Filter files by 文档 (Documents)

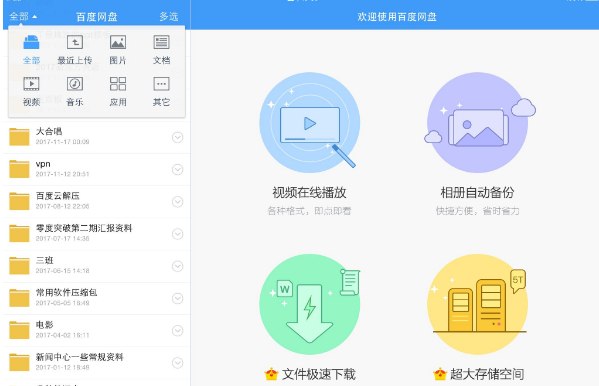(161, 42)
